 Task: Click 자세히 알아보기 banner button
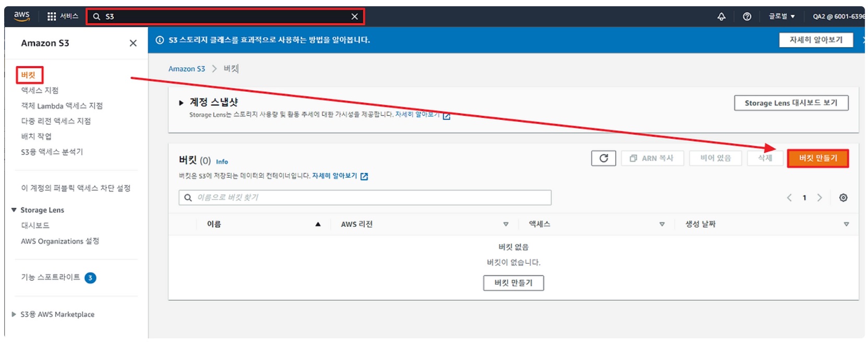(816, 40)
